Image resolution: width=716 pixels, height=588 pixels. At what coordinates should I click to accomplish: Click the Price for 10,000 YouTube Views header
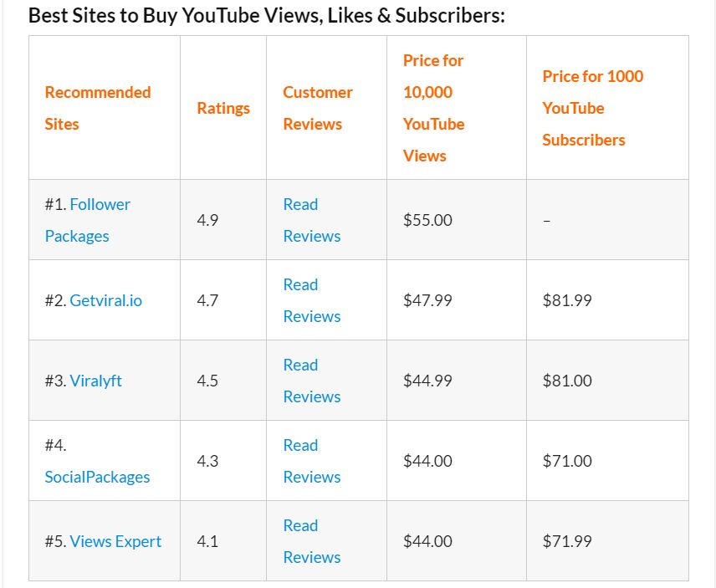coord(433,108)
